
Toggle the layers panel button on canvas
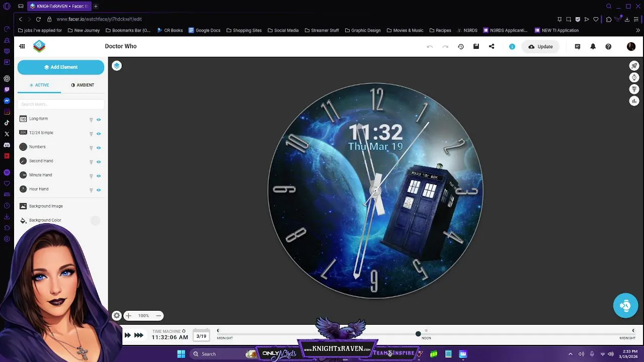(117, 66)
